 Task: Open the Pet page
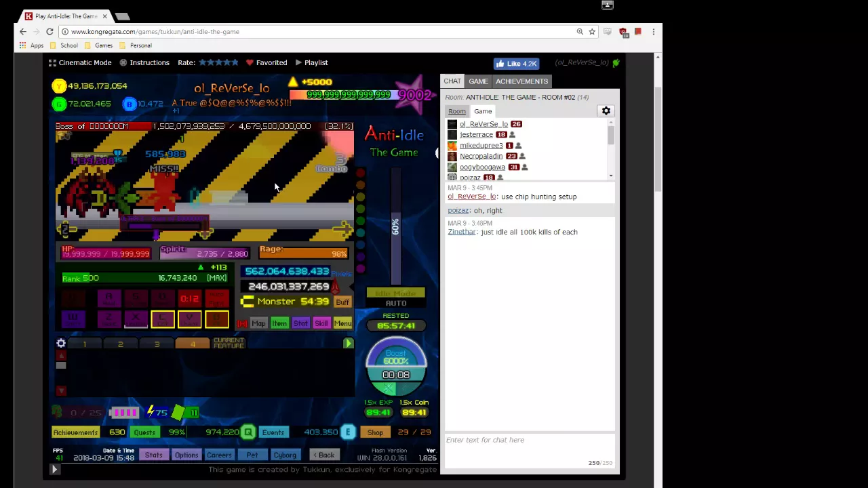(252, 455)
